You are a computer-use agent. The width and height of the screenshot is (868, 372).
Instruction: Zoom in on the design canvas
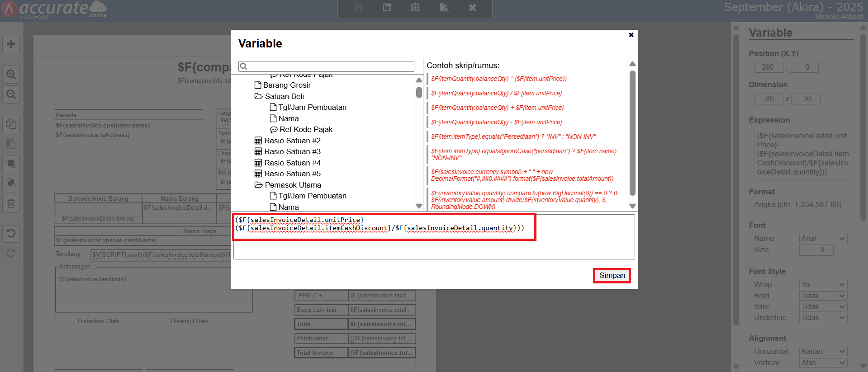pyautogui.click(x=11, y=74)
